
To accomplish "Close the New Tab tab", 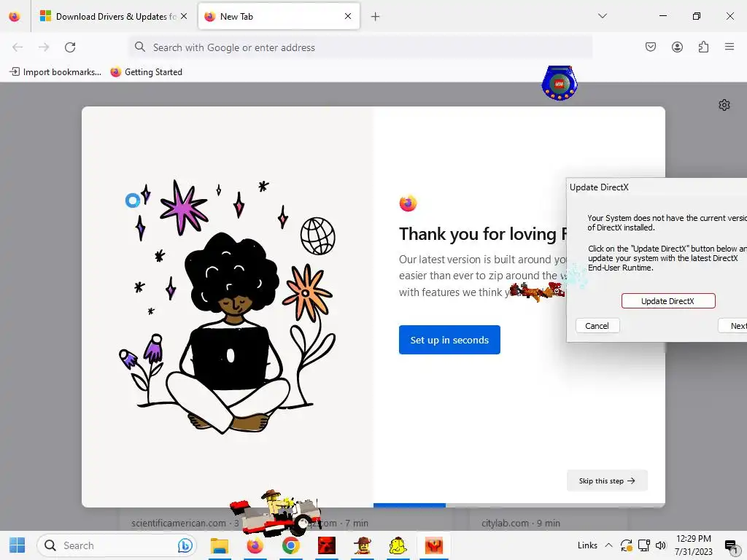I will [348, 16].
